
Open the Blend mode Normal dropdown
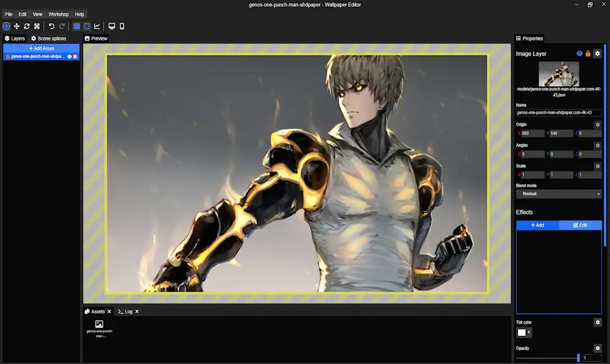click(559, 194)
